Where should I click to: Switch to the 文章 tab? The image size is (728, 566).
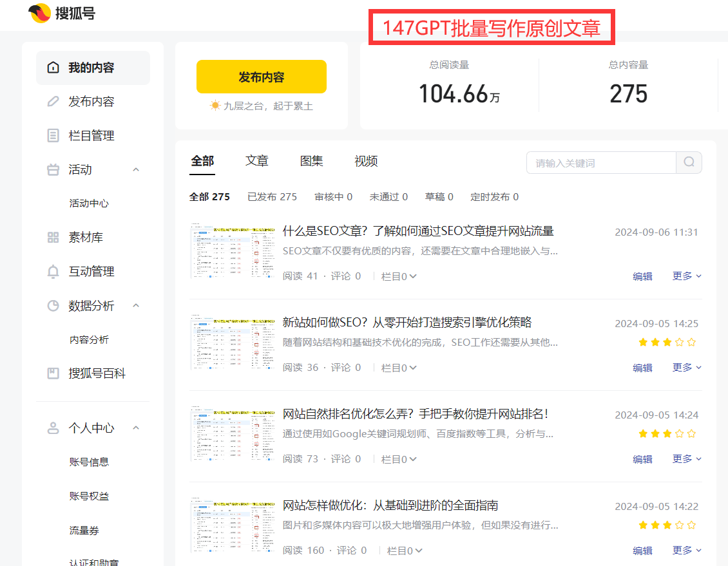coord(256,161)
